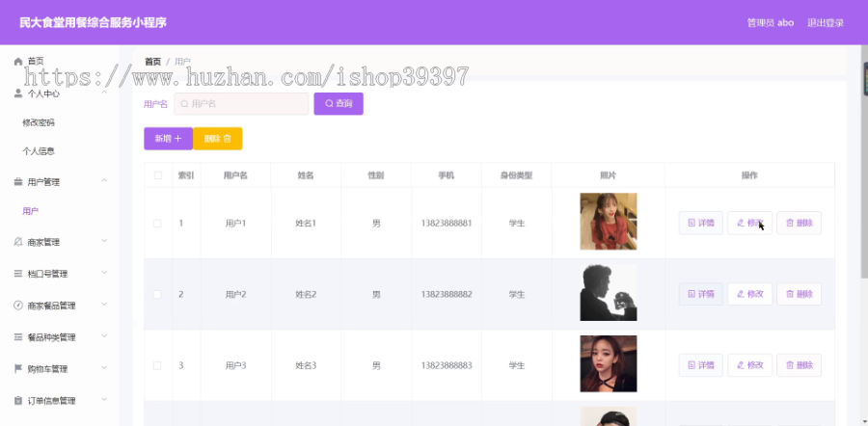
Task: Click the yellow 删除 batch button
Action: click(x=218, y=139)
